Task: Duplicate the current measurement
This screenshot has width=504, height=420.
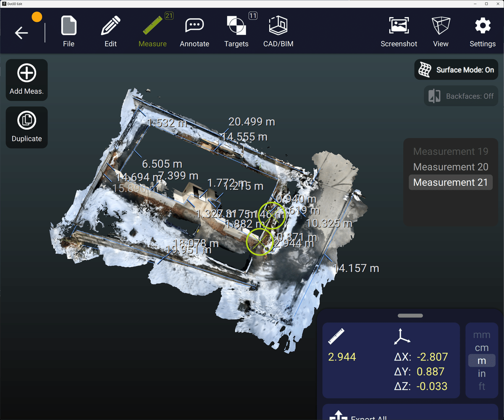Action: 26,127
